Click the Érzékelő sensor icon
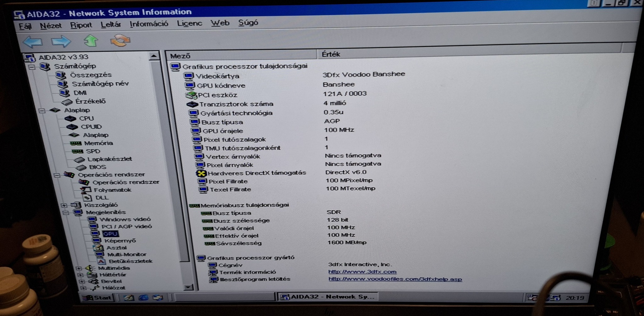Image resolution: width=644 pixels, height=316 pixels. [x=67, y=102]
